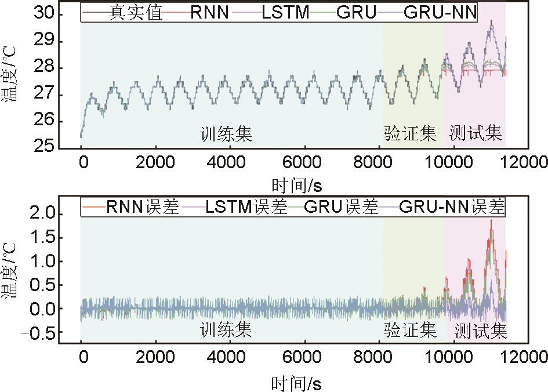Click the 训练集 label in the bottom error chart
This screenshot has height=392, width=548.
pos(226,331)
